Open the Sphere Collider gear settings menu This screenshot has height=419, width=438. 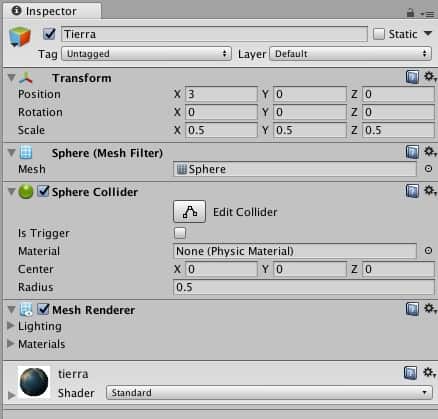pos(430,191)
